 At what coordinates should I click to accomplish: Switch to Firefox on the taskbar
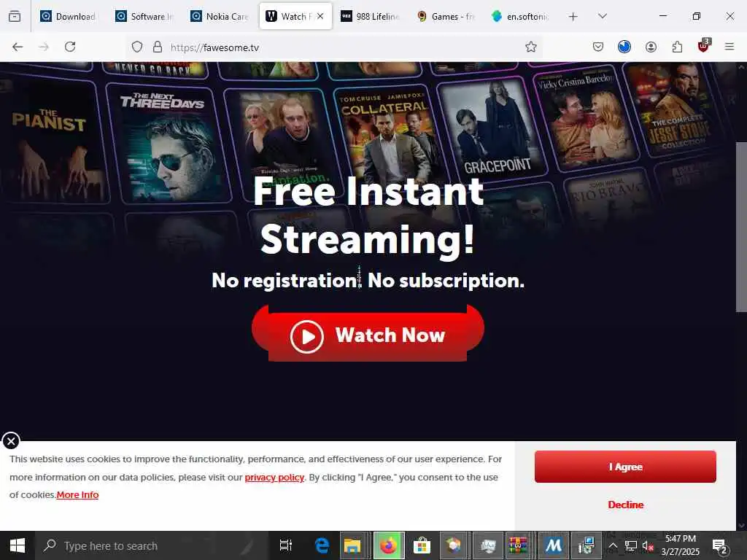(x=389, y=545)
